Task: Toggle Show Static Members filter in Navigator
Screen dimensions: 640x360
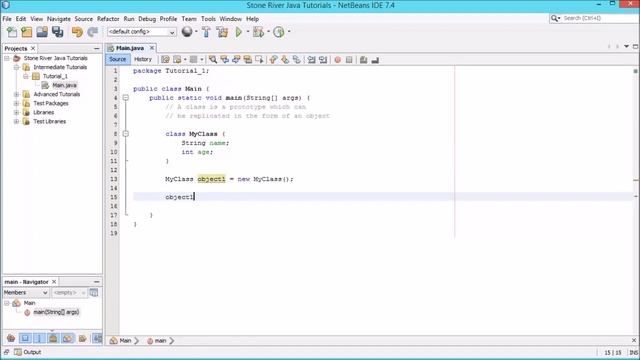Action: pyautogui.click(x=39, y=338)
